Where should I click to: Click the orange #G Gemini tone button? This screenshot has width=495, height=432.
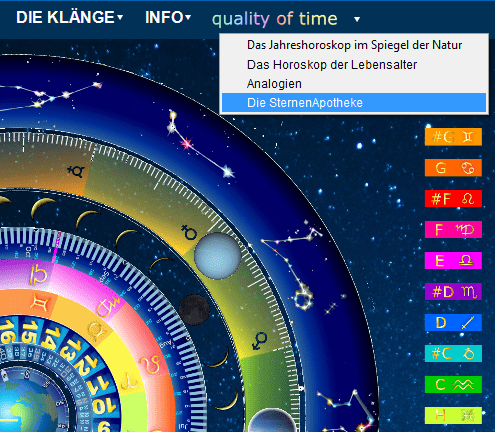(453, 137)
